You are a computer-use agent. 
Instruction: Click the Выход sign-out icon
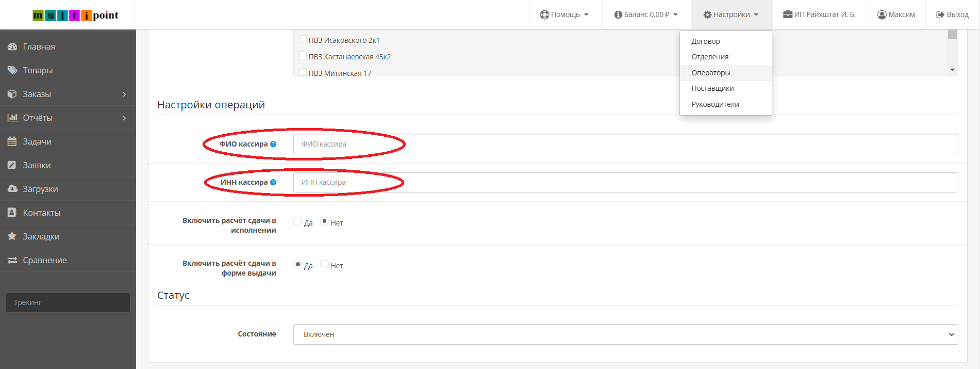[x=940, y=14]
